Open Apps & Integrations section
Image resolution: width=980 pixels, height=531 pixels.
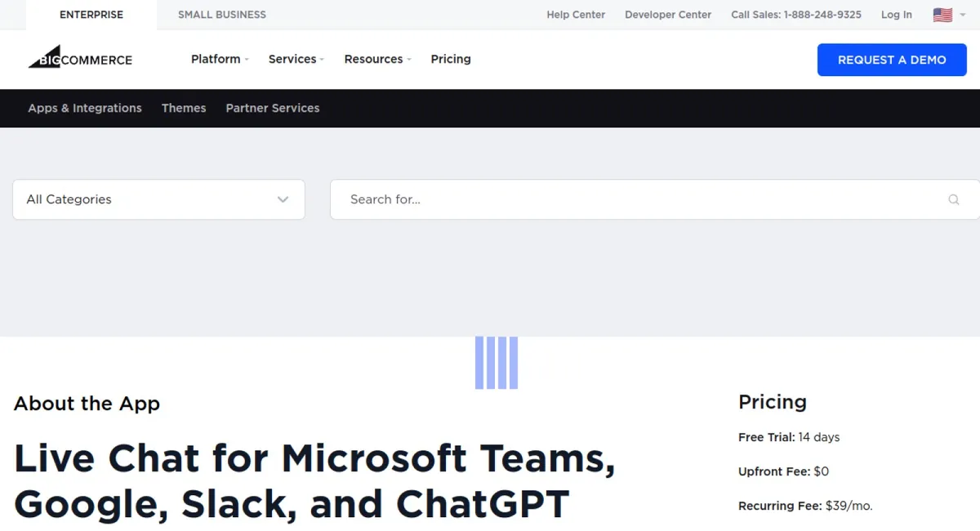pos(85,108)
